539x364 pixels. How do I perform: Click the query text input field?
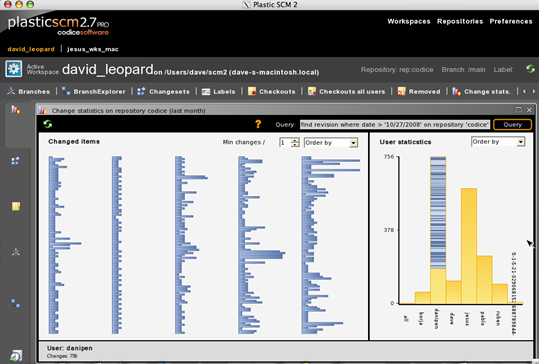pos(395,124)
